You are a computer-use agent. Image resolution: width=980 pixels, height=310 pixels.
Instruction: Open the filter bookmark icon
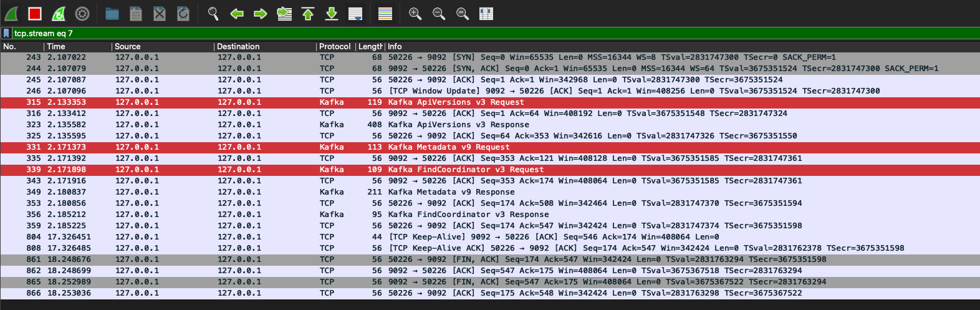click(6, 33)
